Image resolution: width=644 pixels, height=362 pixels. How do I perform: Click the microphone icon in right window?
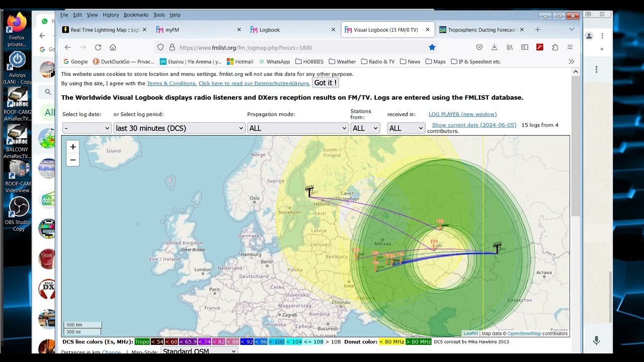point(596,340)
